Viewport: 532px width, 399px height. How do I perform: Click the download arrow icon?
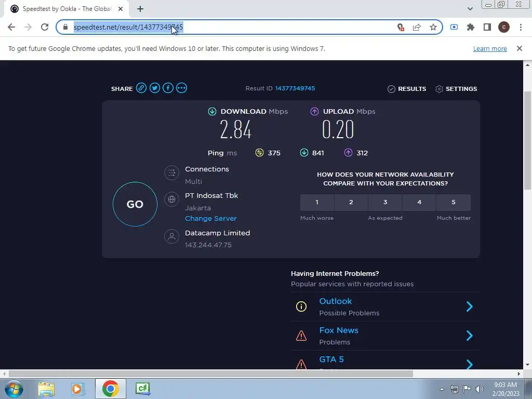[x=212, y=111]
